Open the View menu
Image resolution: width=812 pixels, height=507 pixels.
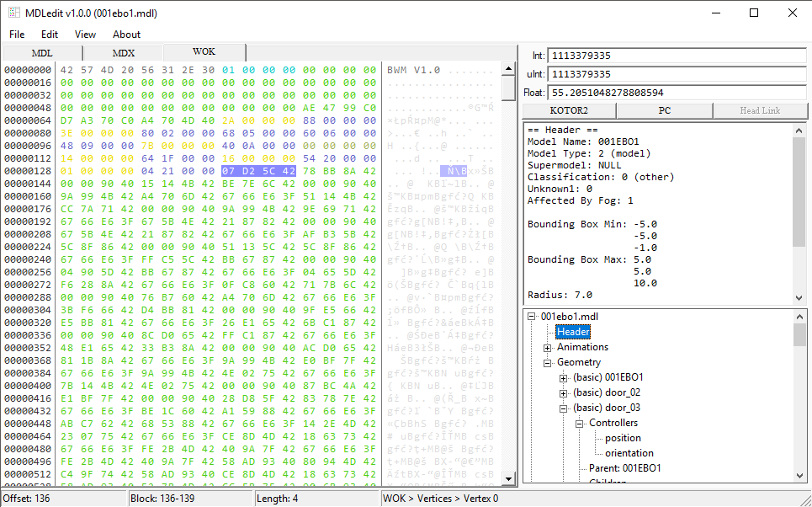tap(85, 35)
